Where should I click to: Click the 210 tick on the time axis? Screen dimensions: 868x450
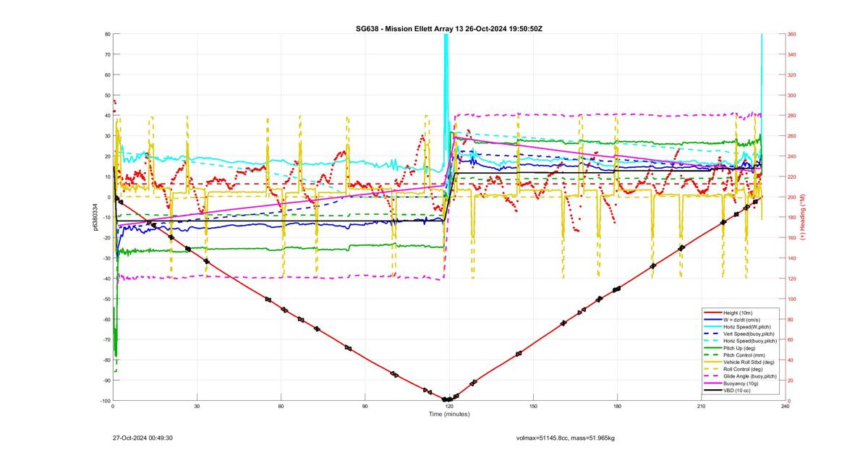tap(701, 407)
